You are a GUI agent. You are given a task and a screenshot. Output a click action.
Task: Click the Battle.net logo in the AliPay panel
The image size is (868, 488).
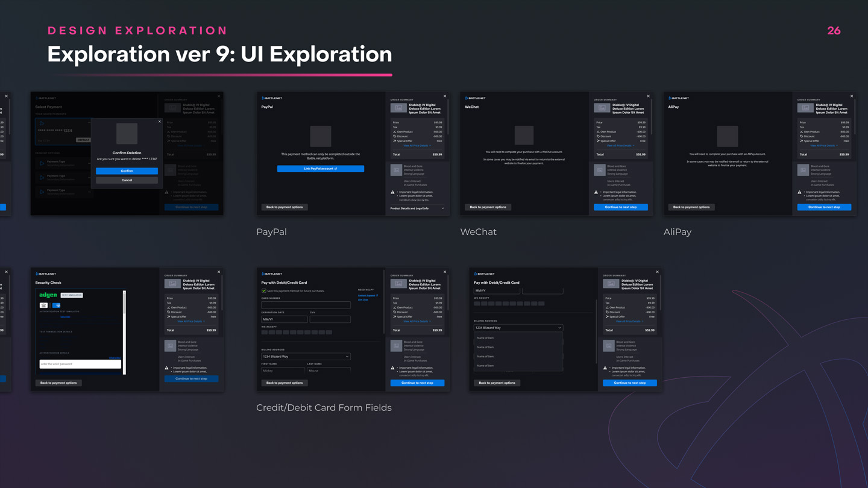click(x=679, y=98)
